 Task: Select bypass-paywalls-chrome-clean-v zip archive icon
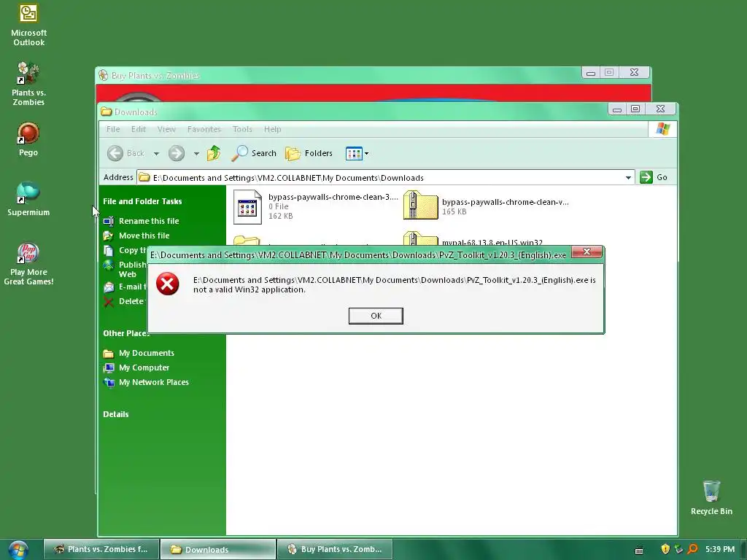click(x=420, y=205)
